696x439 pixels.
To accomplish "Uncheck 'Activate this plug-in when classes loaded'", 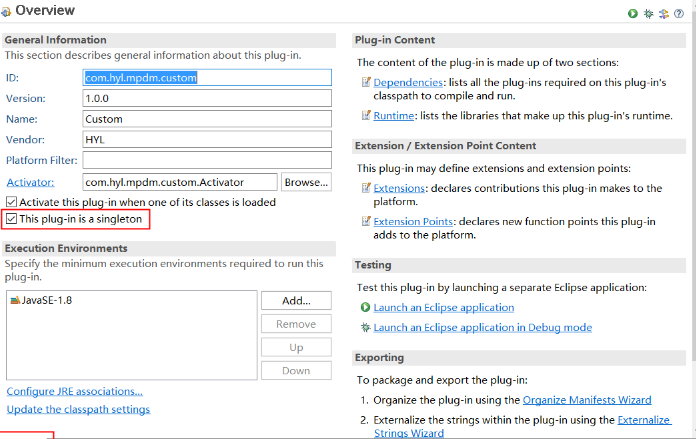I will coord(12,202).
